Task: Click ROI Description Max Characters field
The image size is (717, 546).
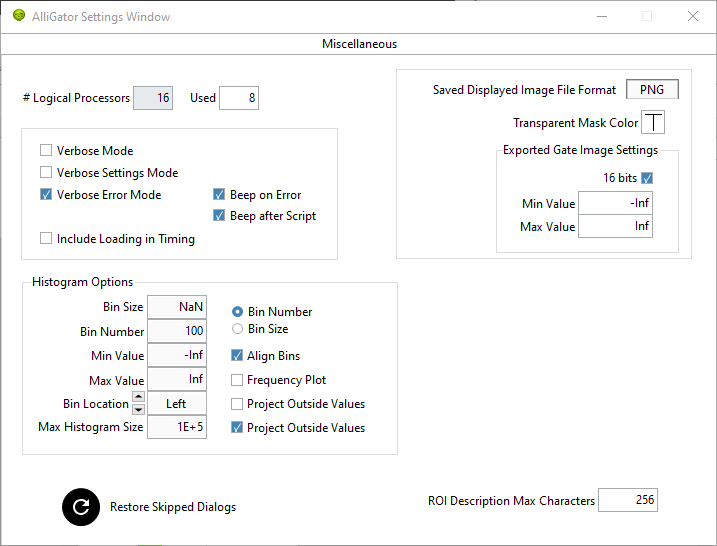Action: coord(628,500)
